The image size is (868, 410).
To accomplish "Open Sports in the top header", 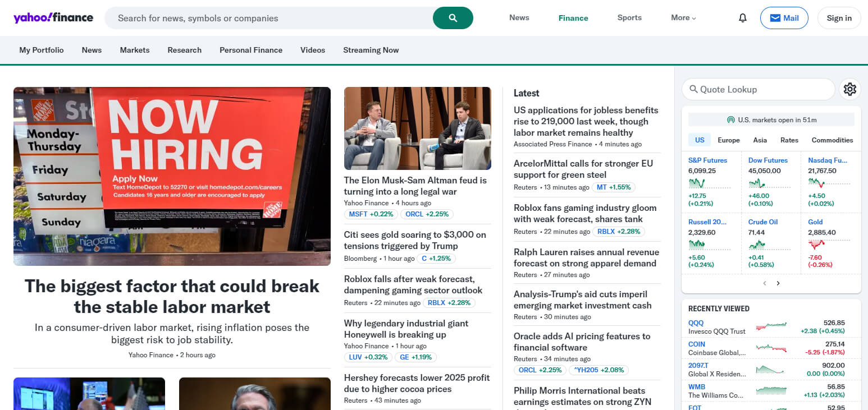I will (629, 17).
